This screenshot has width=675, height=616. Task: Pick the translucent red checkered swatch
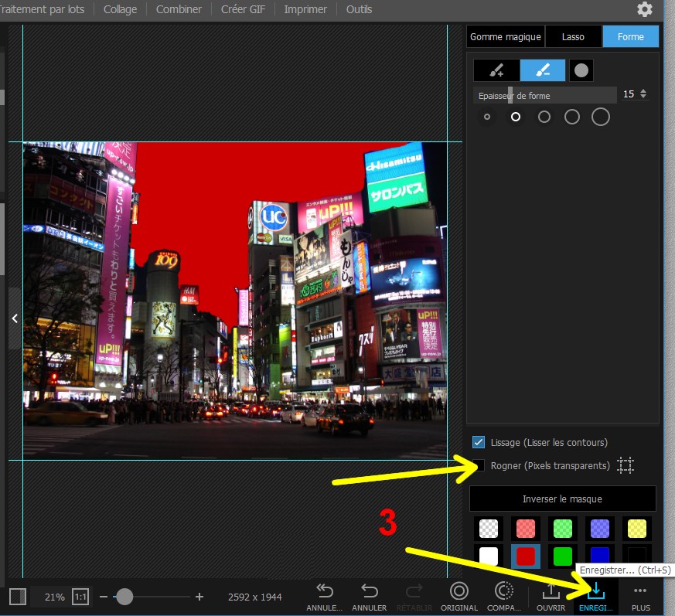(x=525, y=529)
